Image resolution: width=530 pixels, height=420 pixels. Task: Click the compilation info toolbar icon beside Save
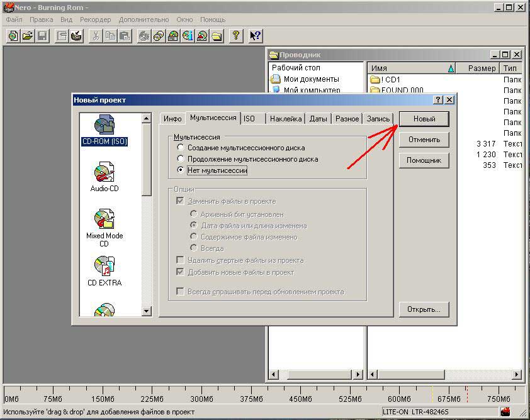[x=62, y=35]
